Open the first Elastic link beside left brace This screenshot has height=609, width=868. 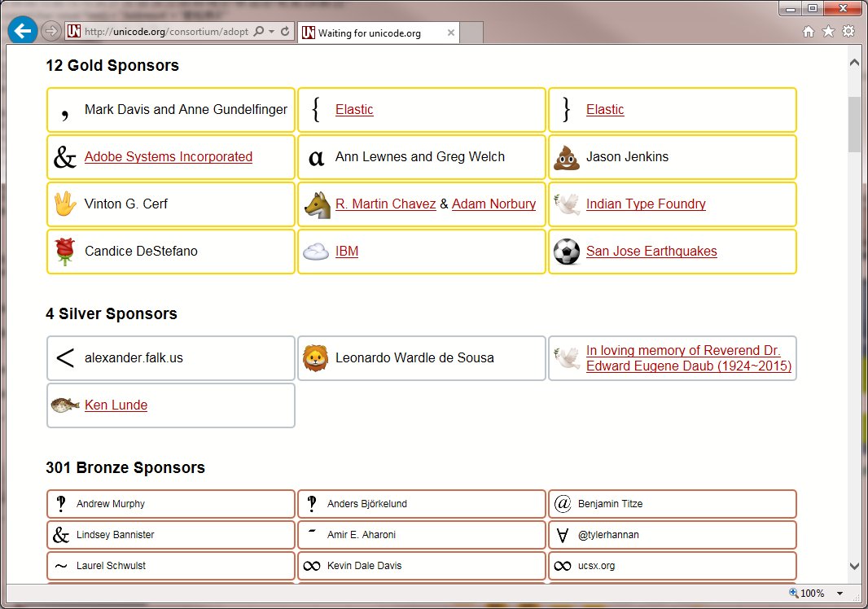click(354, 110)
